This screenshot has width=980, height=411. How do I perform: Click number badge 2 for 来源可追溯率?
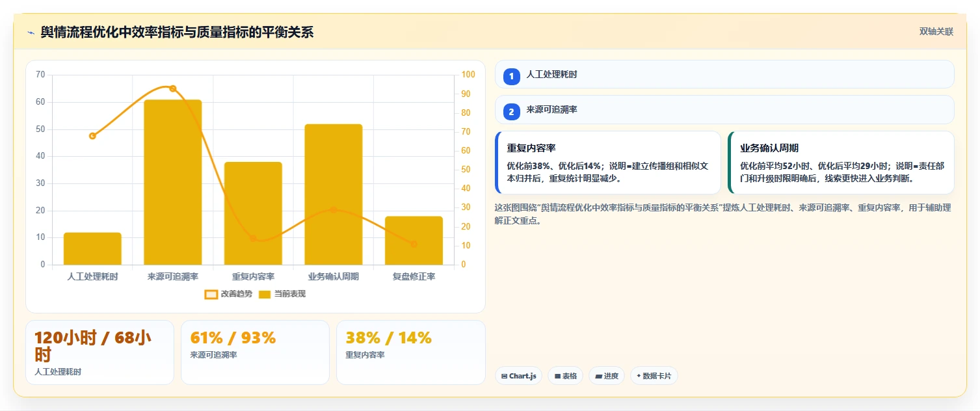click(x=511, y=112)
